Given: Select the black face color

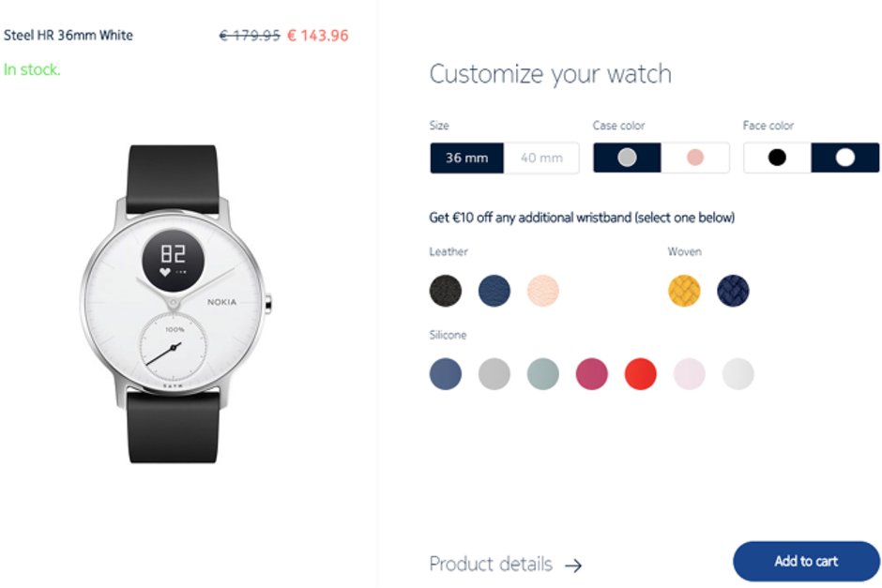Looking at the screenshot, I should coord(777,158).
